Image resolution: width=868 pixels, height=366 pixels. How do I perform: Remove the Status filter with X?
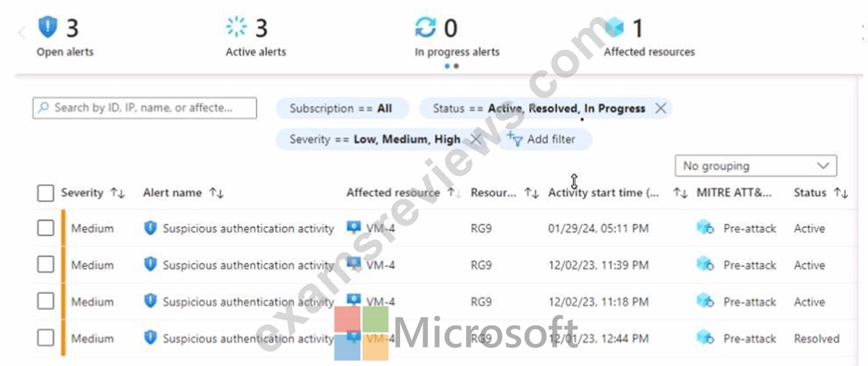pyautogui.click(x=660, y=108)
